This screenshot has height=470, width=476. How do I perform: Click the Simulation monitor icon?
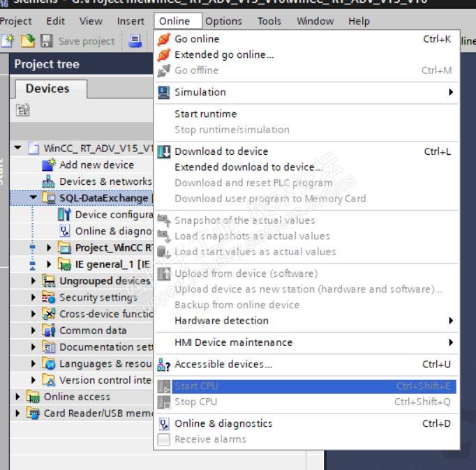pyautogui.click(x=164, y=93)
